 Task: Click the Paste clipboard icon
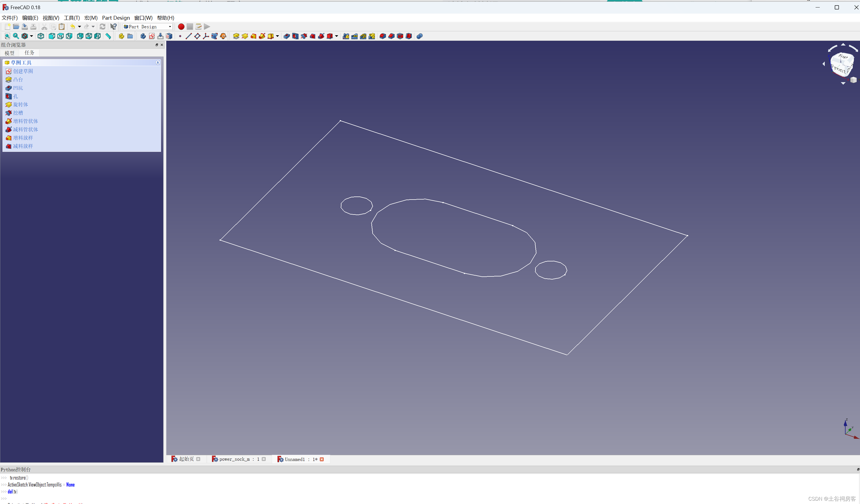62,27
